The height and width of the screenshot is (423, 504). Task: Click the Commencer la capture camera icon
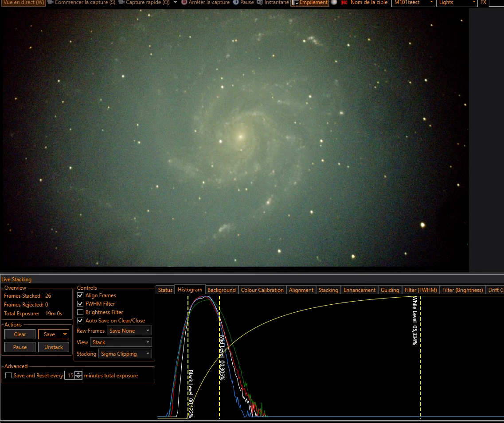click(50, 2)
